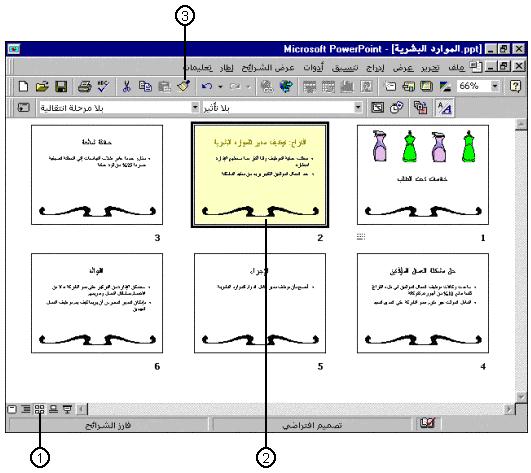Click the vertical scrollbar down arrow
Image resolution: width=531 pixels, height=473 pixels.
521,397
